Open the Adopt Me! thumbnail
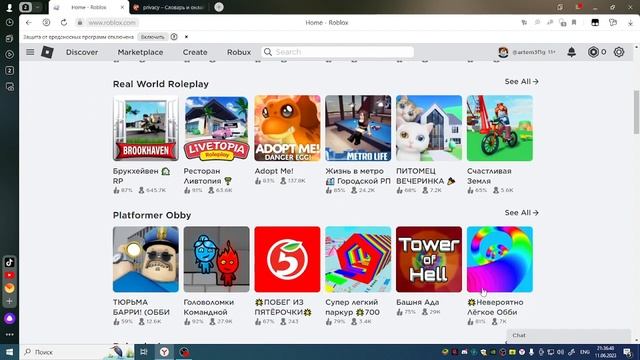Viewport: 640px width, 360px height. 287,128
